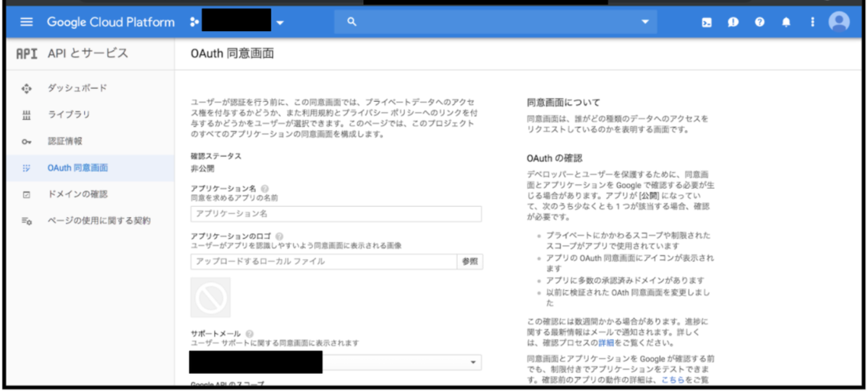Open ページの使用に関する契約 in the sidebar

click(x=99, y=220)
